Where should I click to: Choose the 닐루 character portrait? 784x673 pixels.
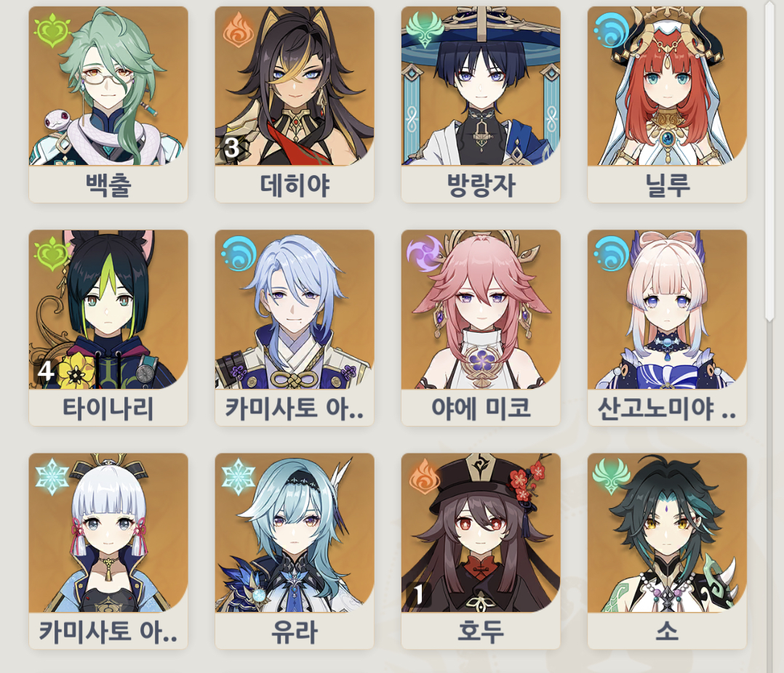pyautogui.click(x=667, y=86)
